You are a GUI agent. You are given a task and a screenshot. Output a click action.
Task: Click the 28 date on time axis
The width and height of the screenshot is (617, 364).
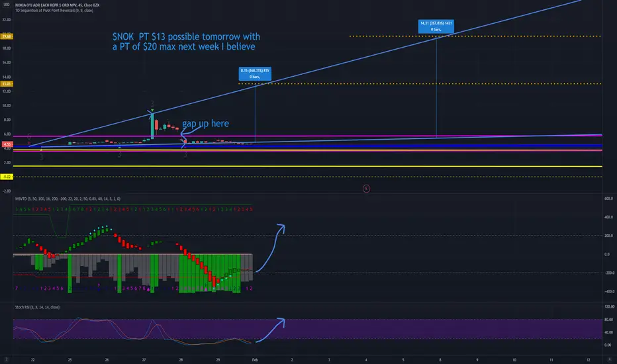pos(181,359)
